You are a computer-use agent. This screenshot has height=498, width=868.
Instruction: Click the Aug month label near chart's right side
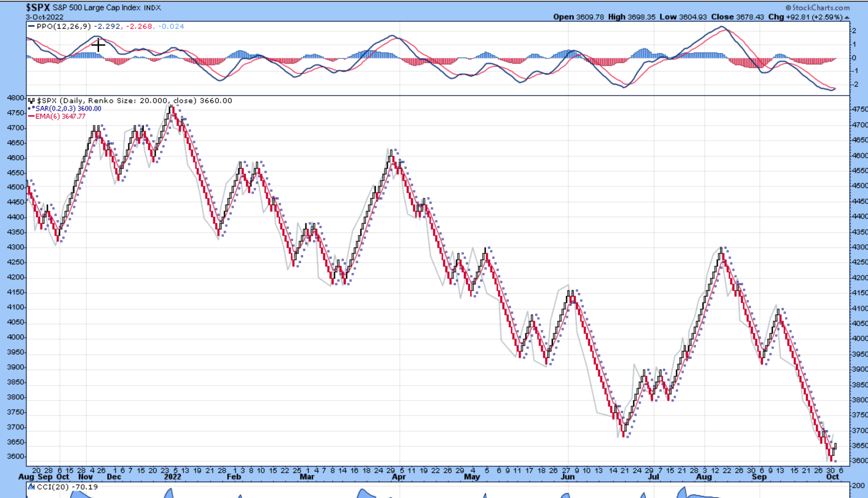(x=704, y=477)
